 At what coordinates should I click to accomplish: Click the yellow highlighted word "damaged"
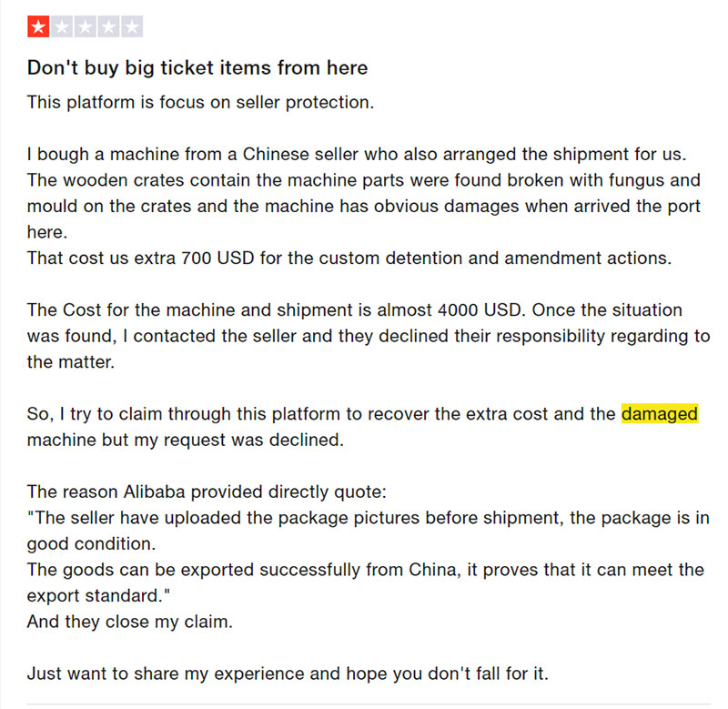(660, 414)
